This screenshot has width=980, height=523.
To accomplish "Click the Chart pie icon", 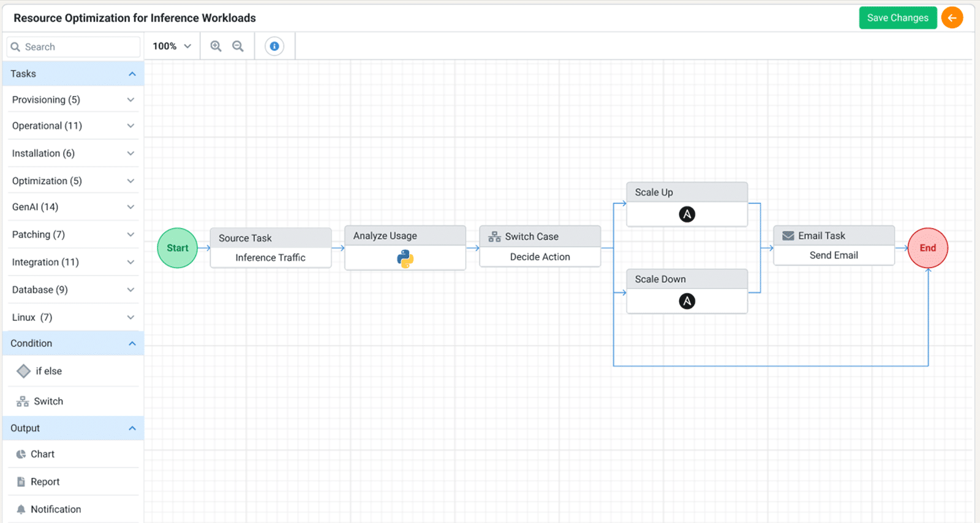I will [21, 454].
